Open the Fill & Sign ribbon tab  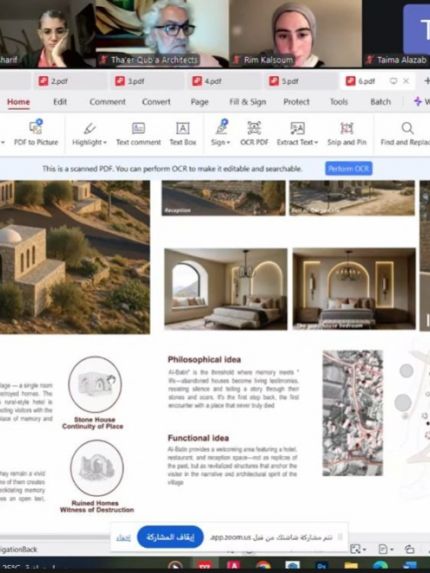coord(248,102)
